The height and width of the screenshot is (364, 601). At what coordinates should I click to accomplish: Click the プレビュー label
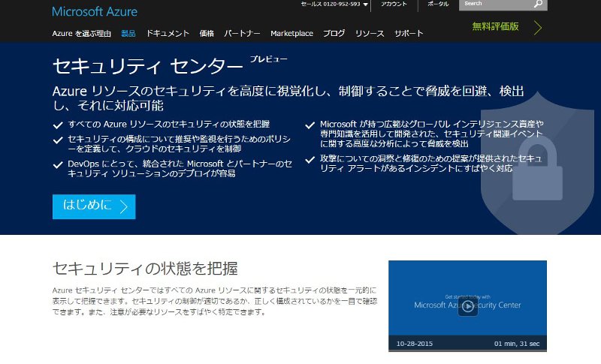[x=269, y=59]
